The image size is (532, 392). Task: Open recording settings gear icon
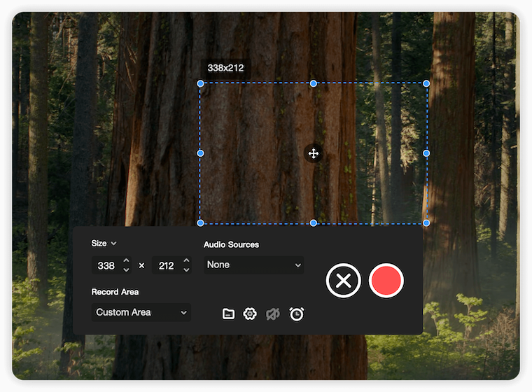(x=250, y=314)
